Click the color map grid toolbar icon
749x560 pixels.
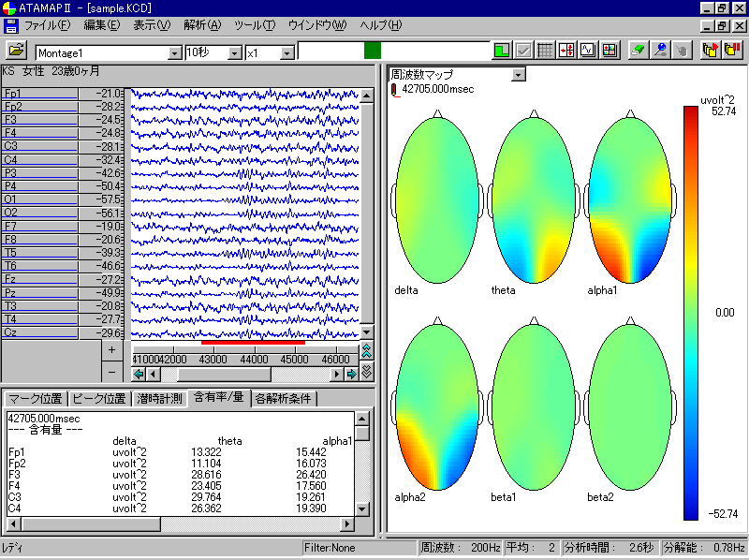click(x=610, y=51)
